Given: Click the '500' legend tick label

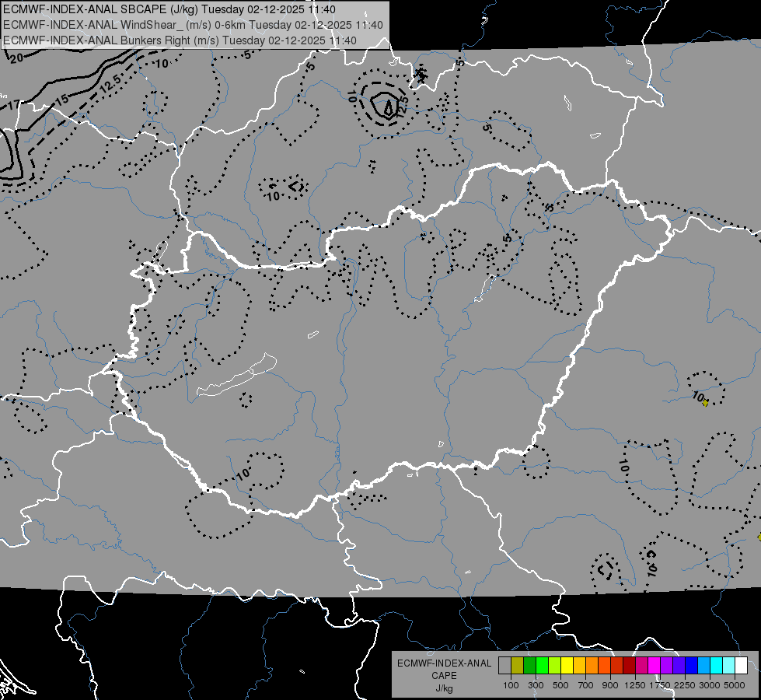Looking at the screenshot, I should tap(560, 685).
